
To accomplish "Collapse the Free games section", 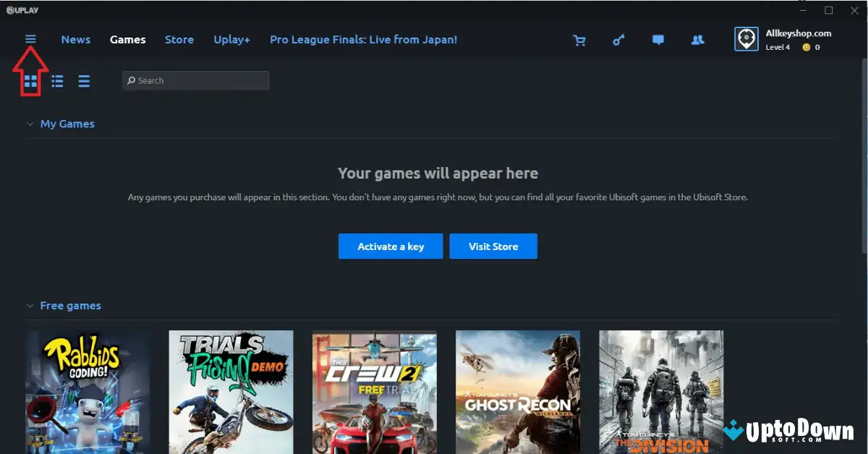I will tap(30, 305).
